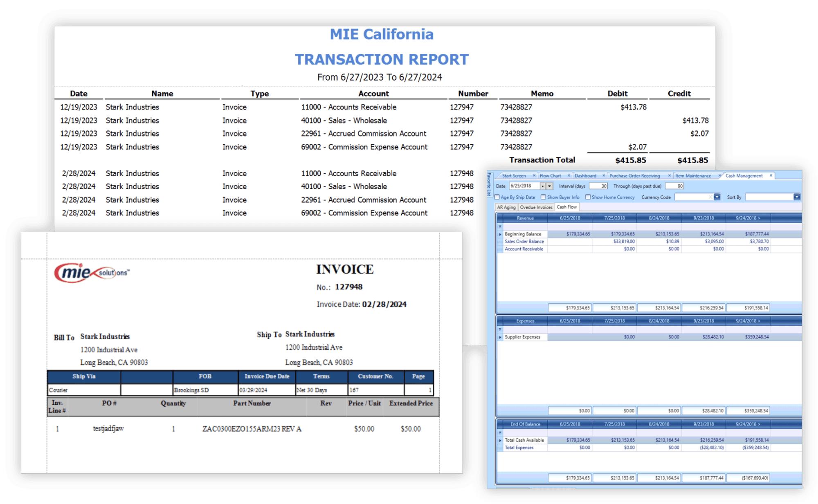Click the row indicator arrow beside Supplier Expenses
Screen dimensions: 818x504
coord(500,337)
